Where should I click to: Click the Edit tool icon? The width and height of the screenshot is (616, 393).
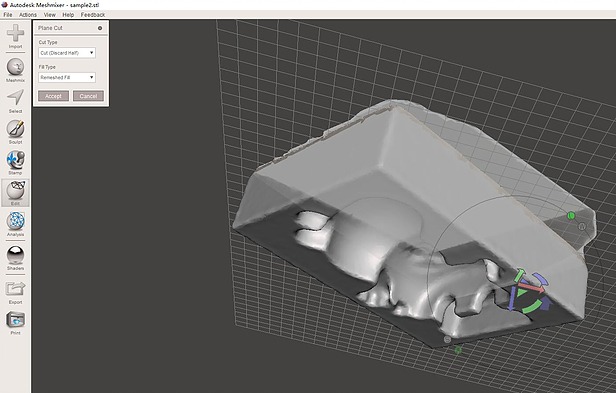[15, 191]
